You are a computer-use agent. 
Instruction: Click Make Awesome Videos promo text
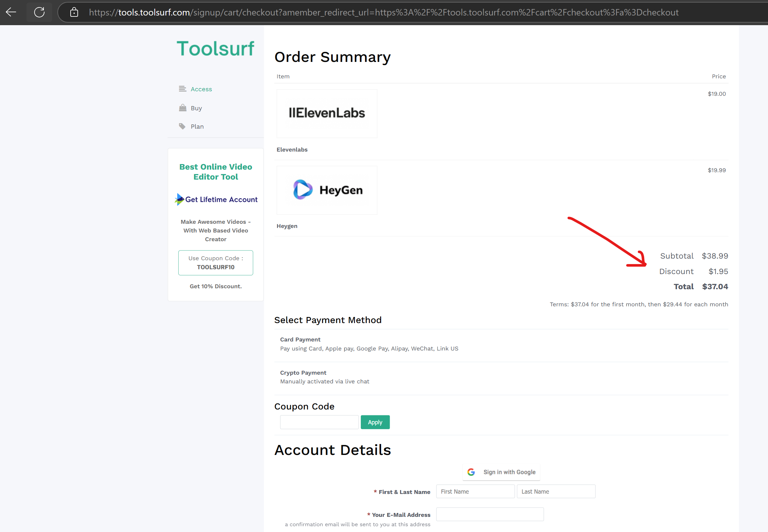pyautogui.click(x=216, y=230)
